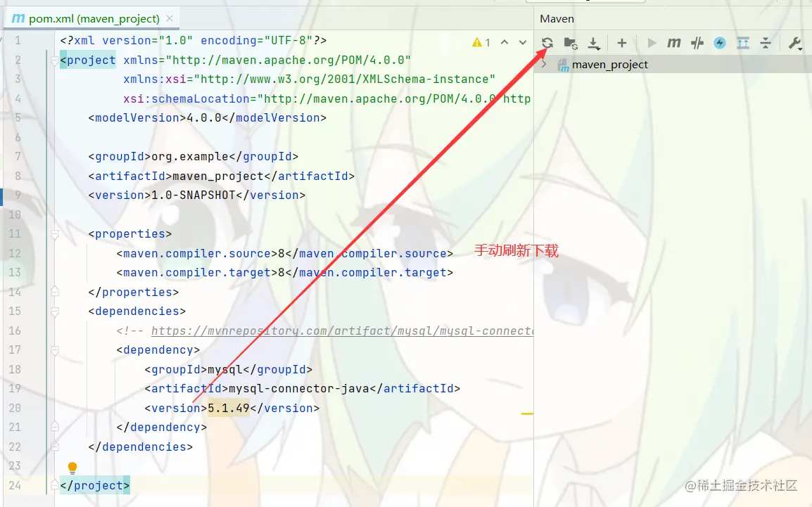Select maven_project in Maven tree

pos(609,65)
